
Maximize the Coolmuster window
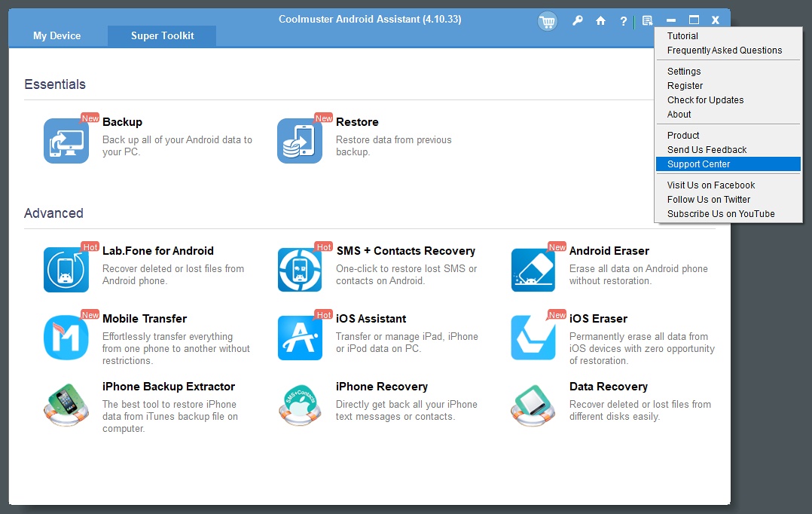[694, 20]
